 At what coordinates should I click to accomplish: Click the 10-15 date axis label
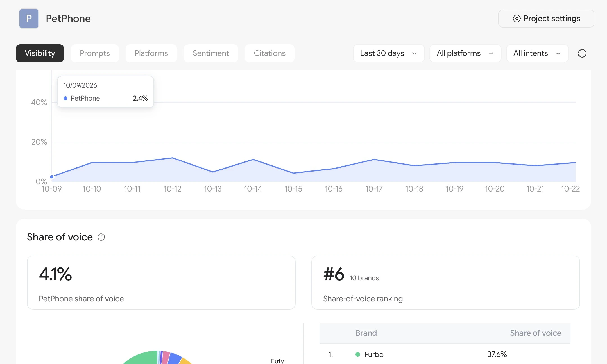[x=293, y=189]
